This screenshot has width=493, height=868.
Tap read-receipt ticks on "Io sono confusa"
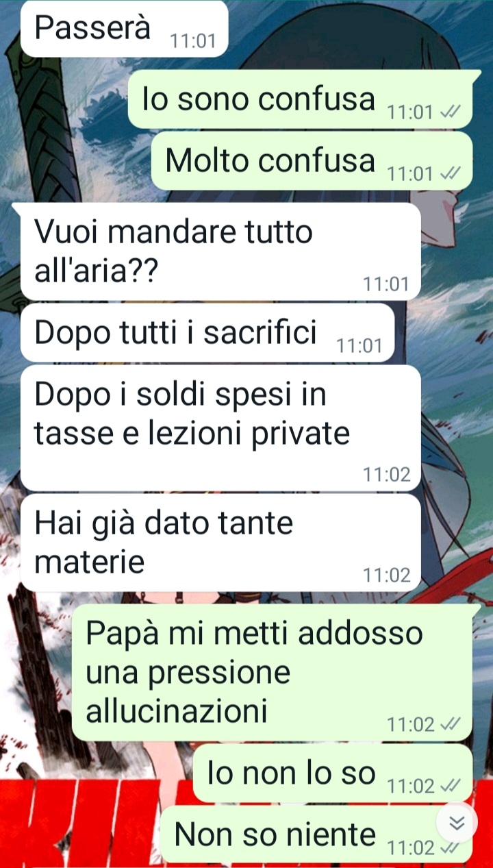coord(450,112)
